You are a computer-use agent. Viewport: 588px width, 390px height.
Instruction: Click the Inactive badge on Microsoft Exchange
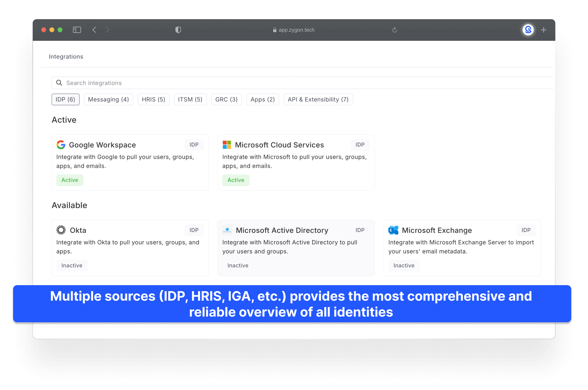tap(404, 265)
